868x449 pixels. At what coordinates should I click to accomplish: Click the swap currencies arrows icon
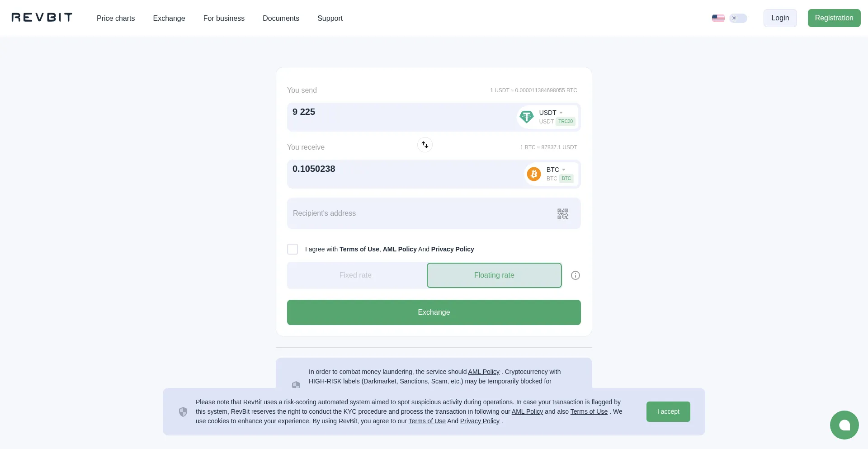click(425, 145)
